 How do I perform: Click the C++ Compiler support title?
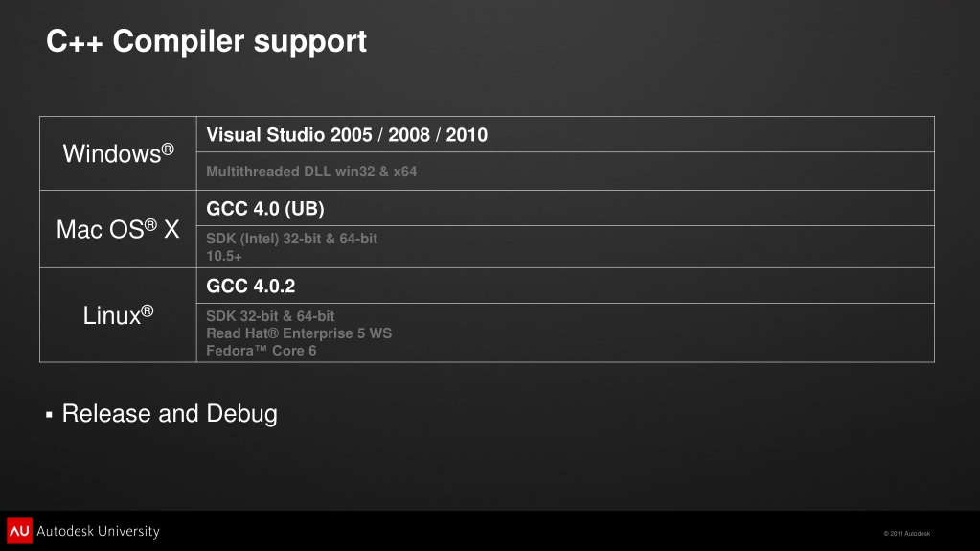[206, 42]
